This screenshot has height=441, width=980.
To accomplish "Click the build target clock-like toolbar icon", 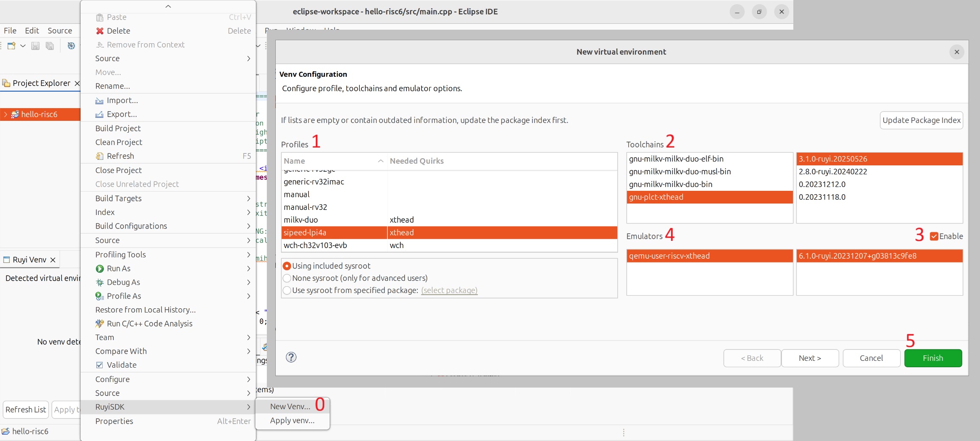I will tap(71, 45).
